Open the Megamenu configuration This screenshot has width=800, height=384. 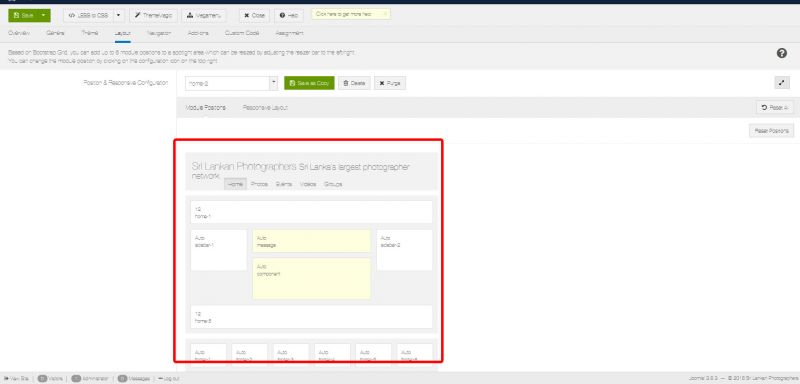click(x=204, y=15)
